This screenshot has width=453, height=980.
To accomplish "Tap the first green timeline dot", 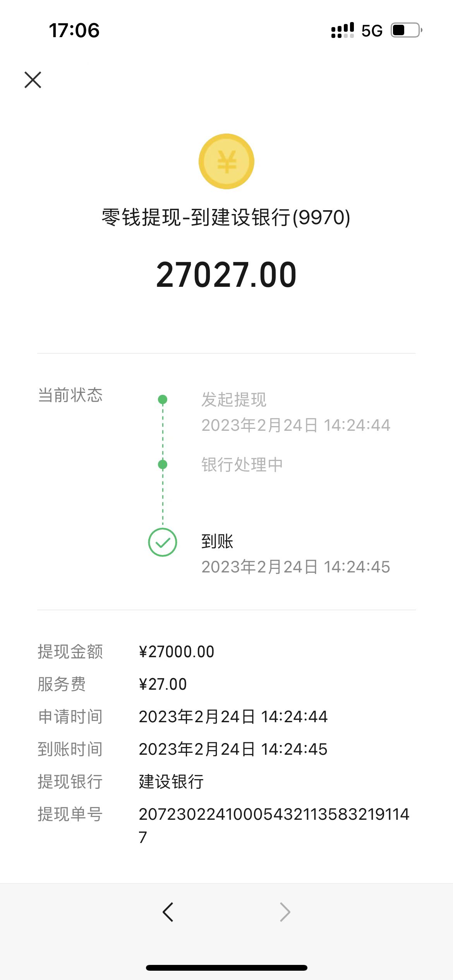I will 163,399.
